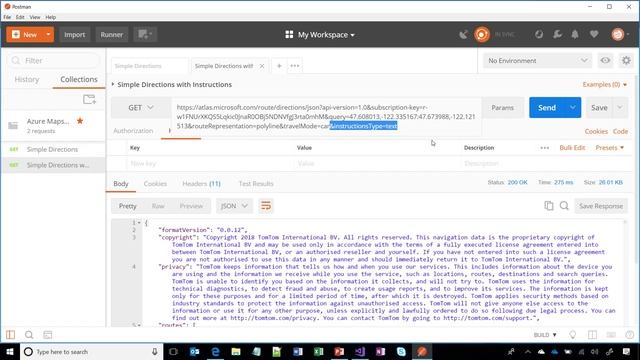Open the Simple Directions request
Viewport: 640px width, 360px height.
tap(53, 149)
